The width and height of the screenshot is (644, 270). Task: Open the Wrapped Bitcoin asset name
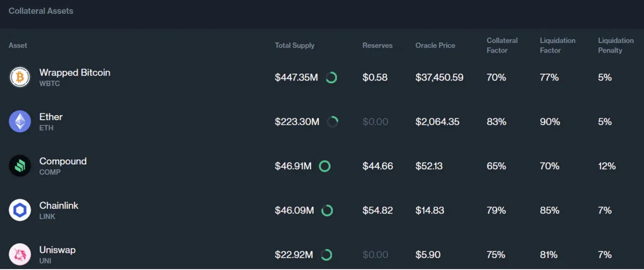(x=75, y=72)
